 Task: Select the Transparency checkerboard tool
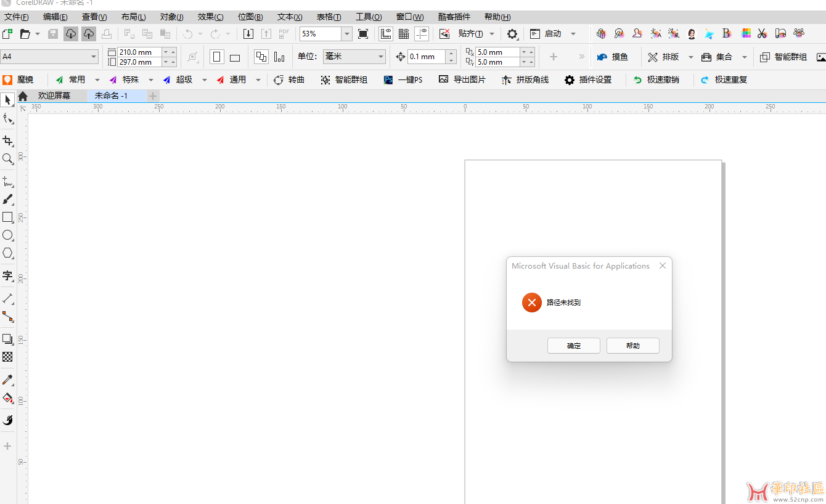click(x=8, y=357)
